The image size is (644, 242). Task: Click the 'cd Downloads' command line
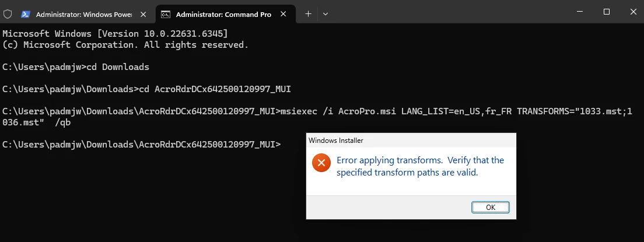[x=76, y=67]
